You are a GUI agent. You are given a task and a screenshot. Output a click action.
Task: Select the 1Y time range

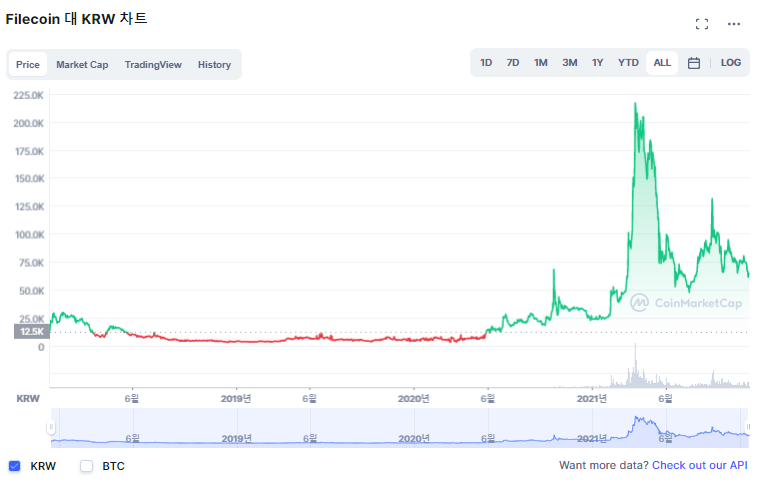(x=597, y=63)
